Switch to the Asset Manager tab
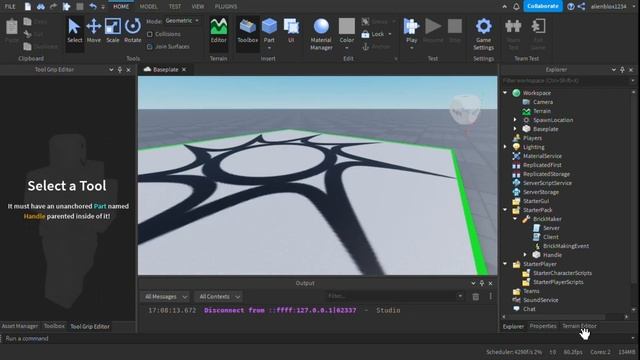This screenshot has height=360, width=640. [x=20, y=326]
